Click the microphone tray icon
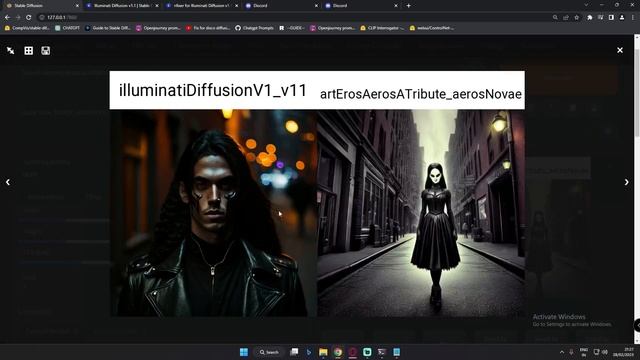Screen dimensions: 640x360 571,352
